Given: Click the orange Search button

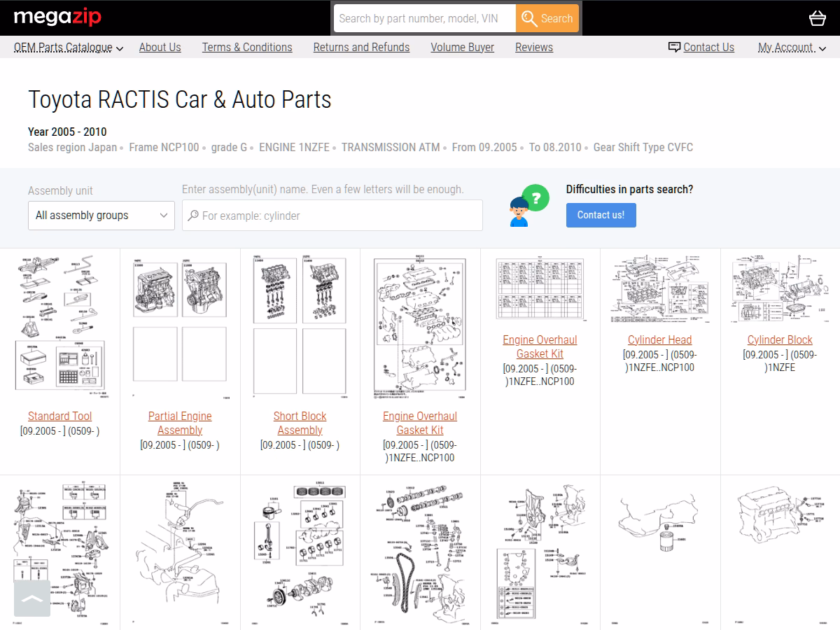Looking at the screenshot, I should tap(547, 18).
